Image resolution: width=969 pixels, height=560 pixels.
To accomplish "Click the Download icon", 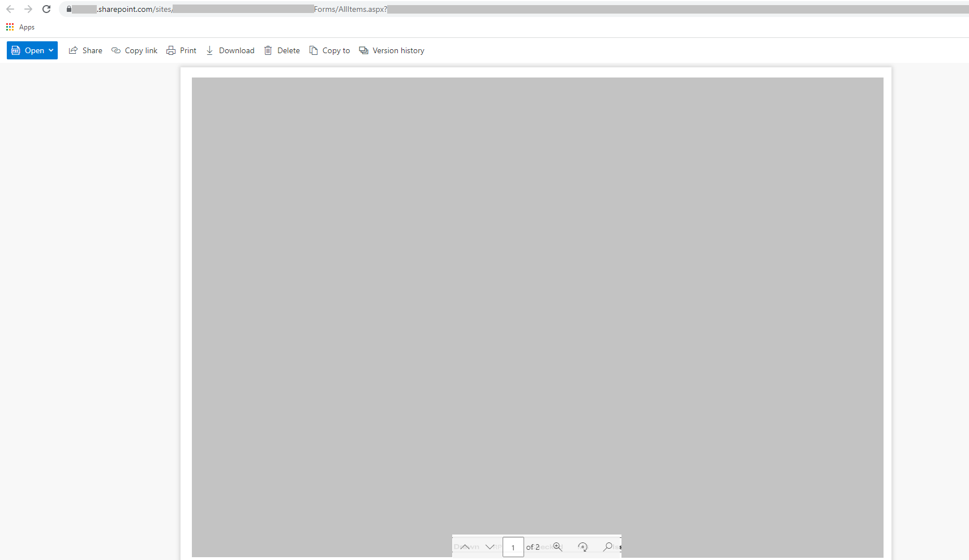I will [209, 50].
